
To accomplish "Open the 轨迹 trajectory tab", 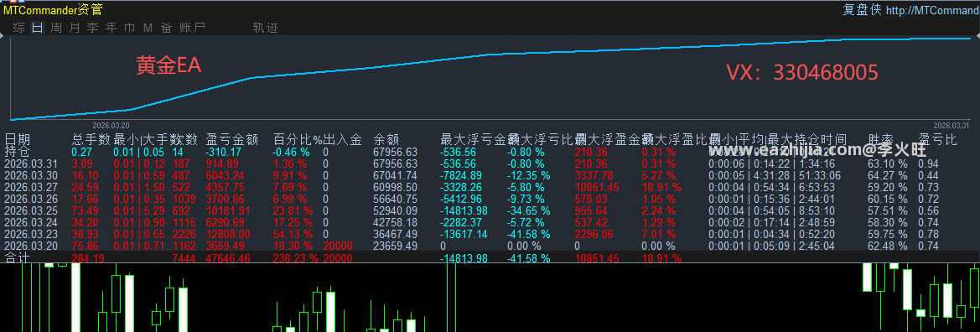I will pos(265,28).
